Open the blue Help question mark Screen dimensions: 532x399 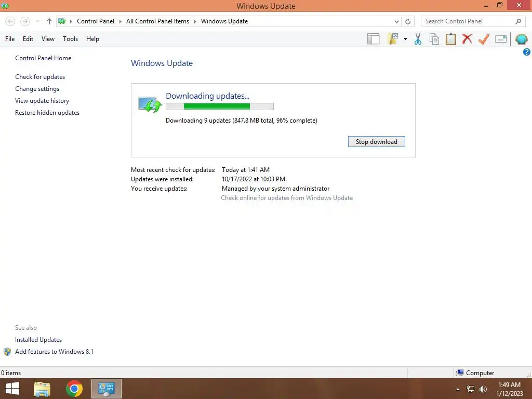tap(527, 52)
